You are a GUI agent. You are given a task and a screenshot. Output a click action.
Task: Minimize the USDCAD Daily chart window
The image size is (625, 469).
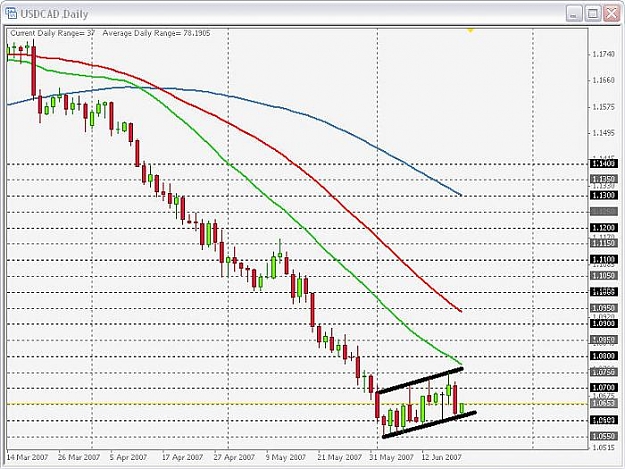[x=573, y=15]
